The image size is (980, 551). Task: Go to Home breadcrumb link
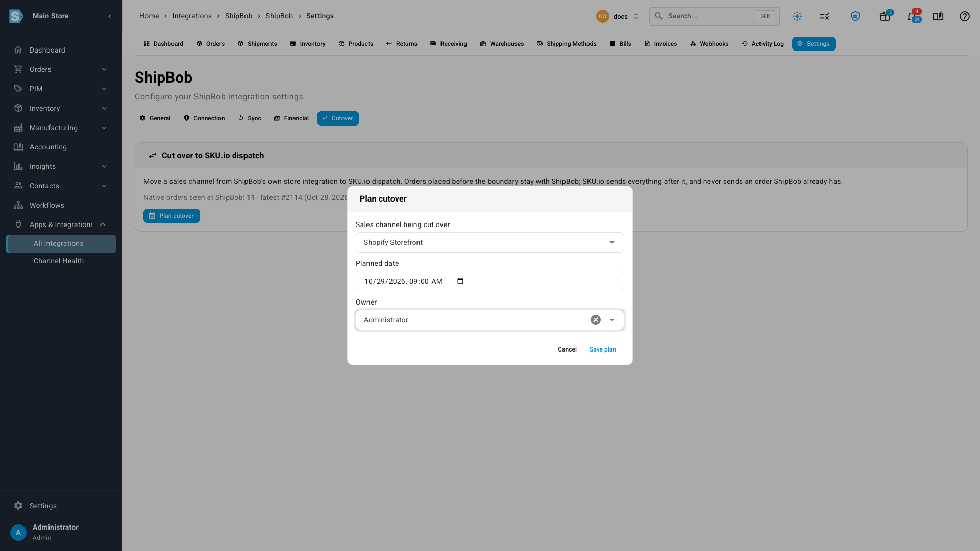pos(149,16)
